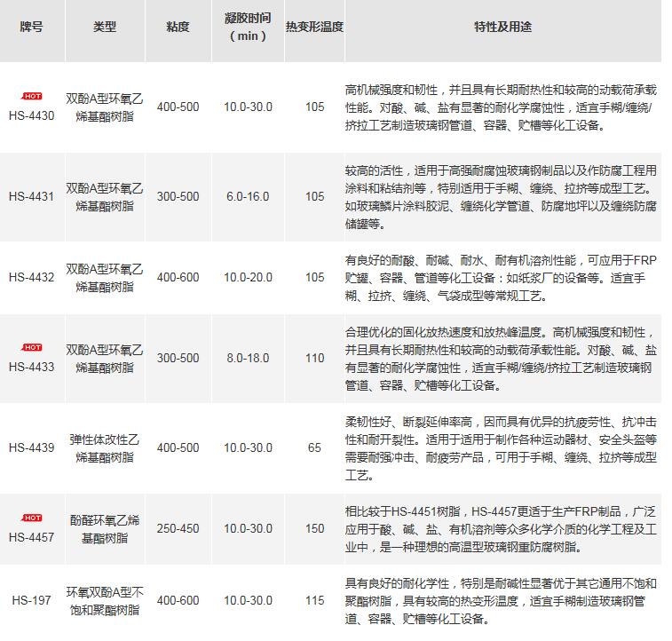This screenshot has width=672, height=641.
Task: Click the 弹性体改性乙烯基酯树脂 type cell
Action: (105, 448)
